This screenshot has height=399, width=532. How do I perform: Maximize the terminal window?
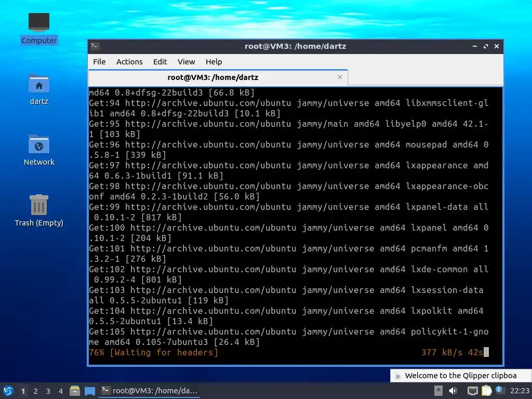486,46
